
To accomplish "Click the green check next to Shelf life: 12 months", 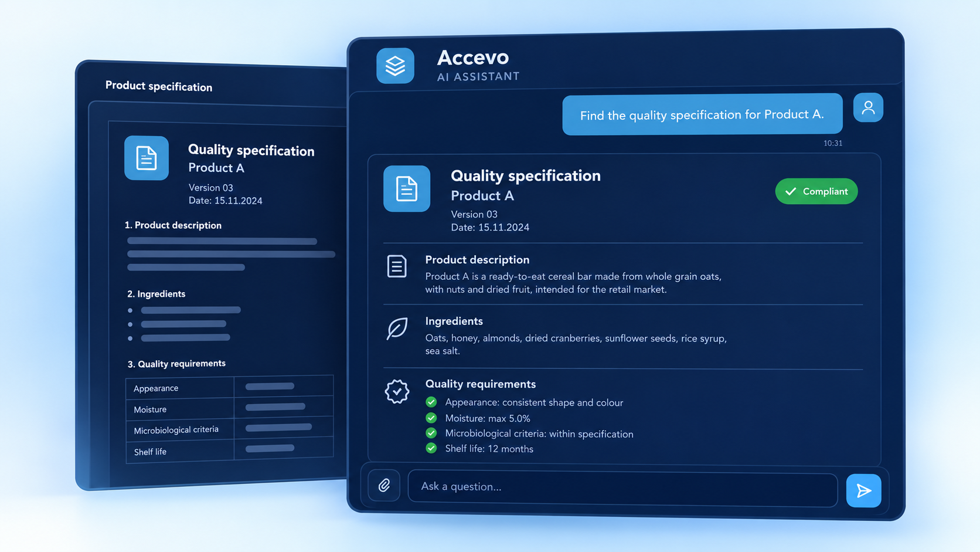I will point(431,448).
